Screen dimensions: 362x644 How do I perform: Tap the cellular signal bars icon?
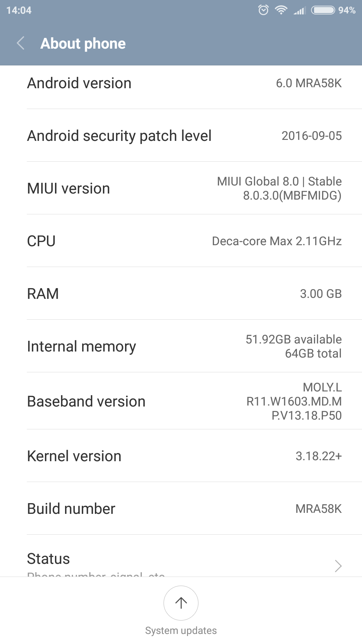[299, 11]
